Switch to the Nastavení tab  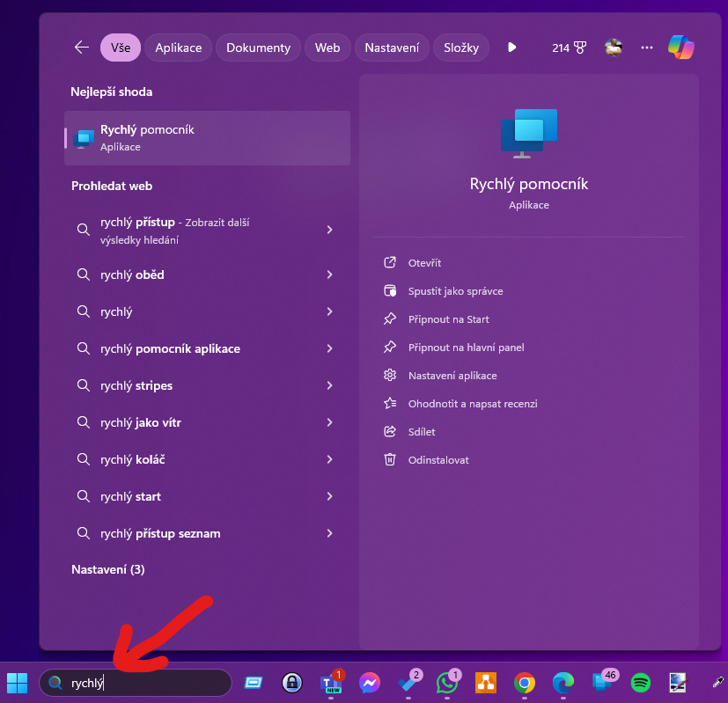tap(392, 48)
